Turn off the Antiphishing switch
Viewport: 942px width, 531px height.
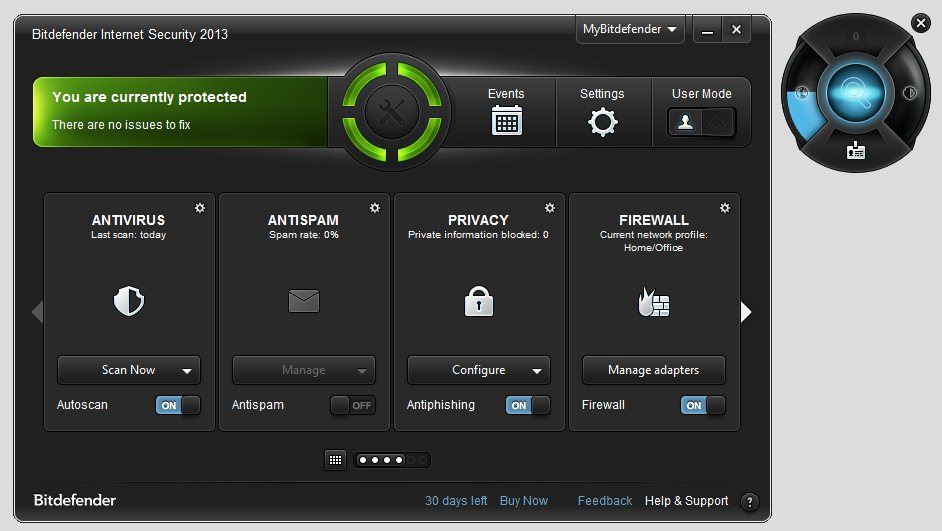click(528, 405)
